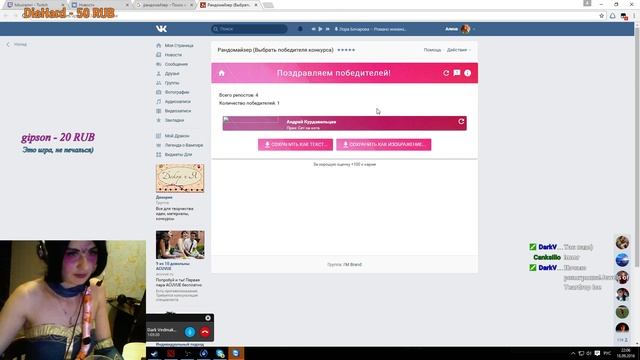The height and width of the screenshot is (360, 640).
Task: Close the active Рандомайзер browser tab
Action: coord(256,5)
